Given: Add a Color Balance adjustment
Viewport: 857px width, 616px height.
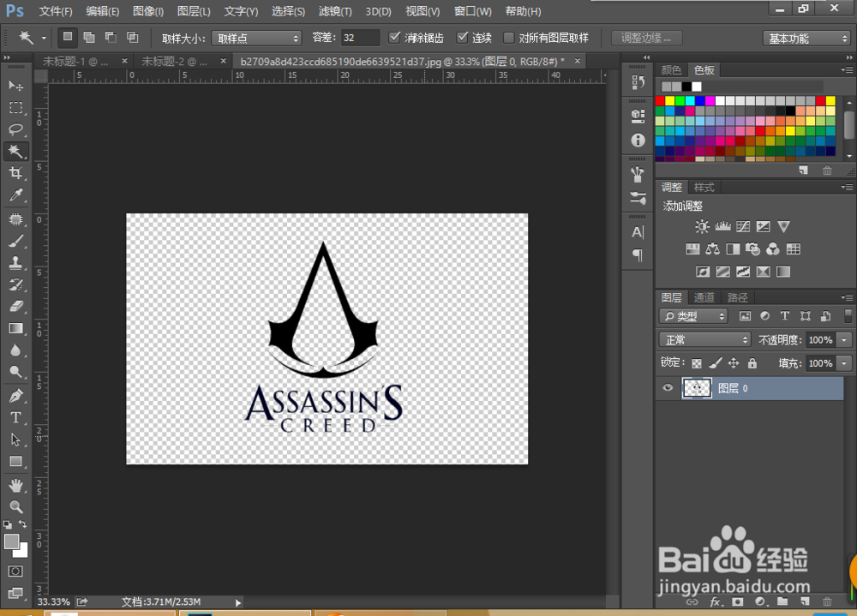Looking at the screenshot, I should click(x=713, y=249).
